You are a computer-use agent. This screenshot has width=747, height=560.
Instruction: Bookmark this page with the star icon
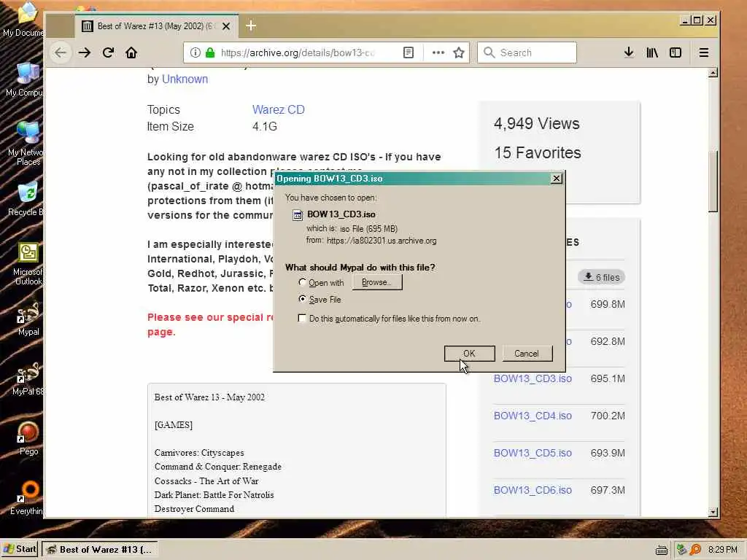coord(459,52)
